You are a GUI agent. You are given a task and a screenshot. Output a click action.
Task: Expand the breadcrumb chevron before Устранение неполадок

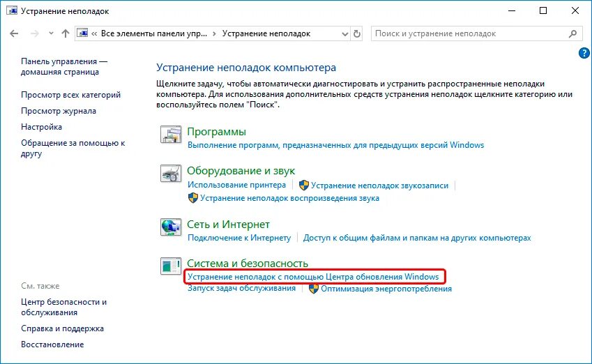click(215, 34)
